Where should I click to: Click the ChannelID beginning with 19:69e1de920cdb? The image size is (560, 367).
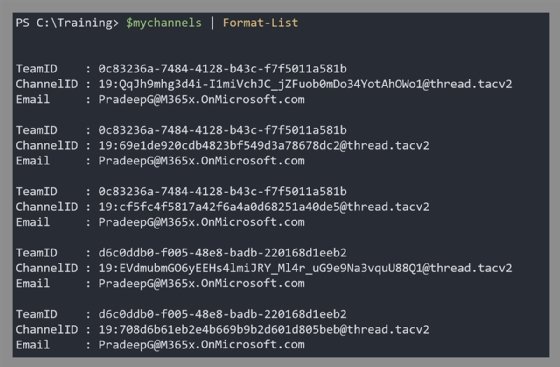click(264, 146)
